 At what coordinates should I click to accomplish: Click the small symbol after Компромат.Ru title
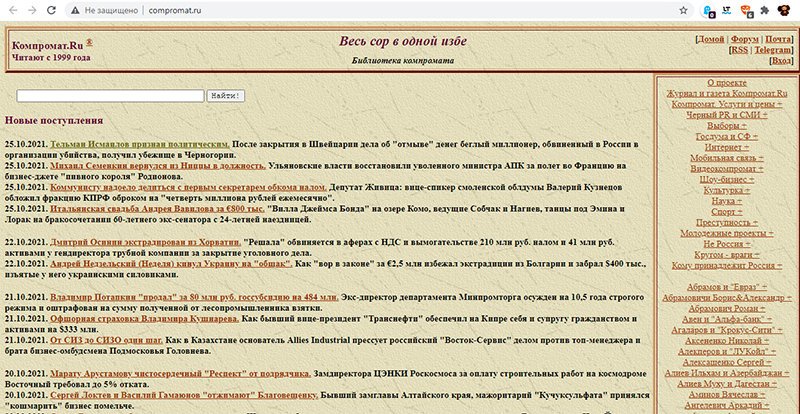click(89, 42)
